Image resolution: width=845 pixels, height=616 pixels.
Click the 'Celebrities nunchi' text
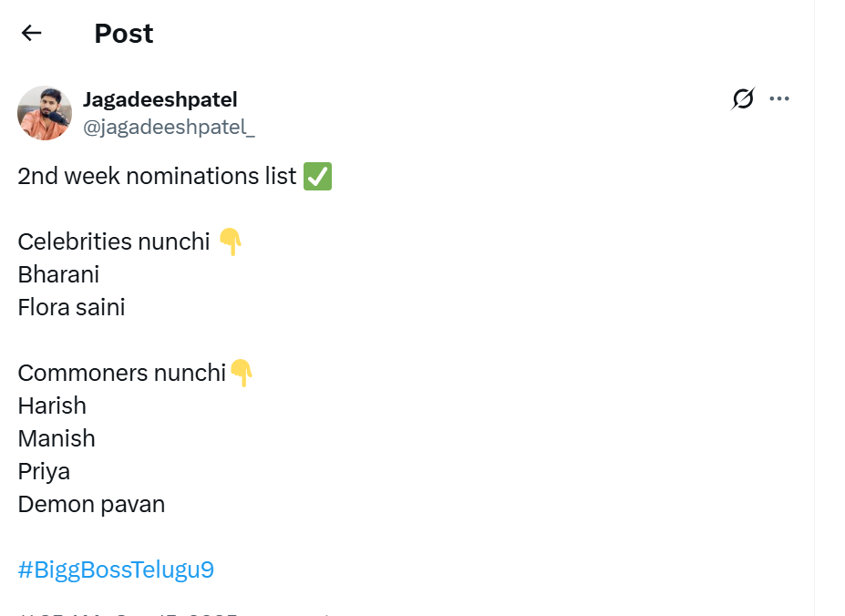tap(114, 241)
